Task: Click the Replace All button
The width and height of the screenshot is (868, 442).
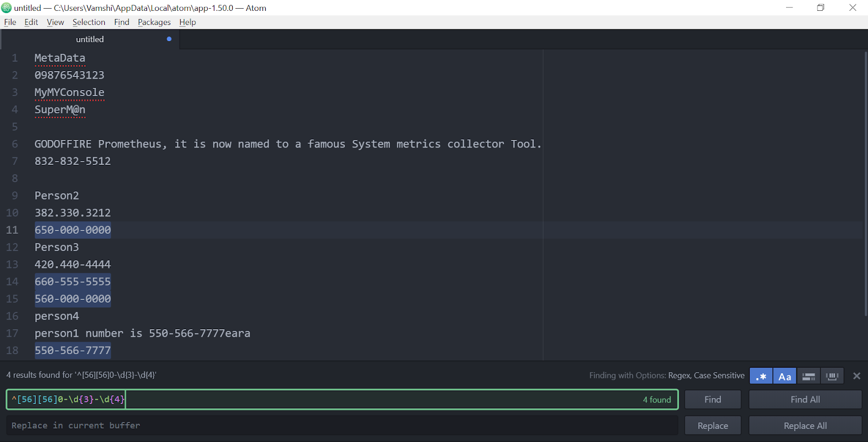Action: [805, 426]
